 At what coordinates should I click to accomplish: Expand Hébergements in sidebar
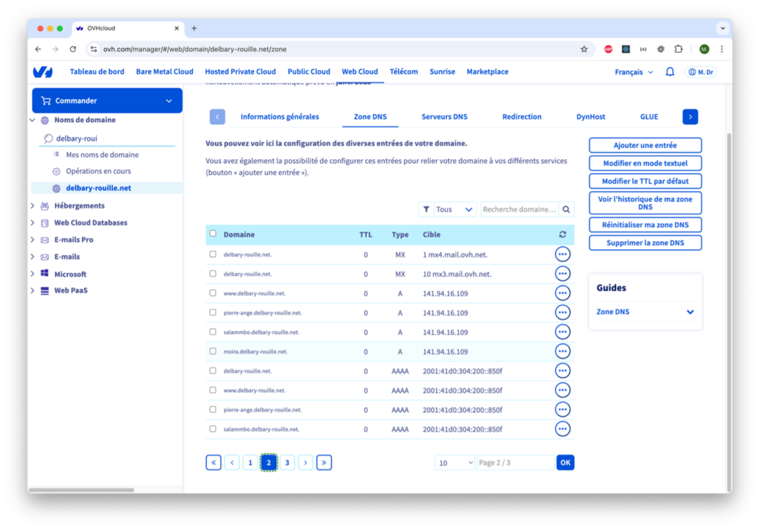click(33, 205)
